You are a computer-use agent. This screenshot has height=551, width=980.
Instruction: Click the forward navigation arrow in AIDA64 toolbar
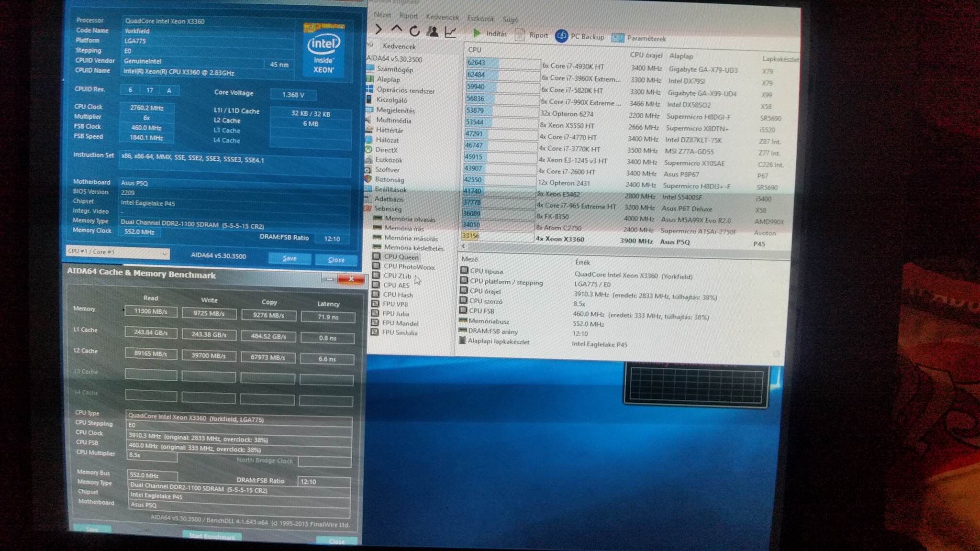[x=379, y=30]
